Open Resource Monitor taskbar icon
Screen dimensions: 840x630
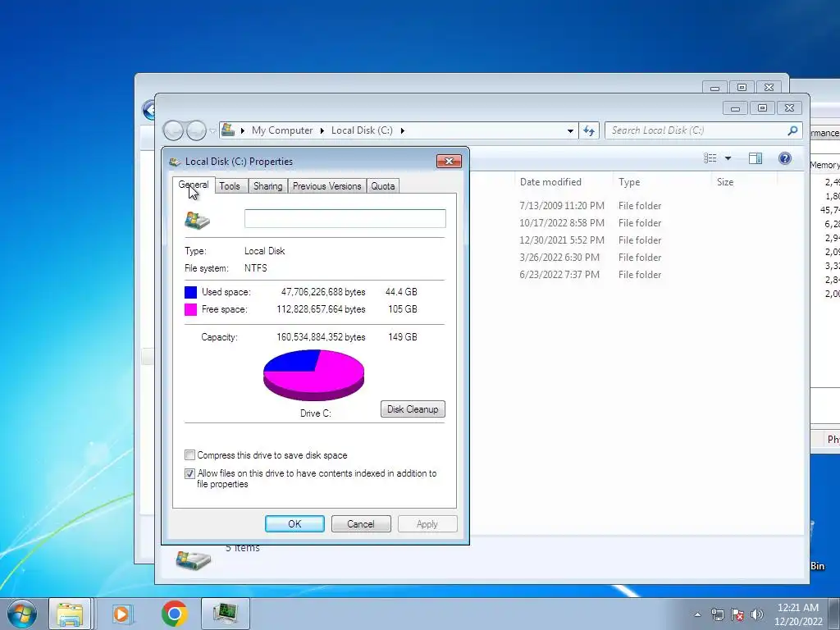226,614
